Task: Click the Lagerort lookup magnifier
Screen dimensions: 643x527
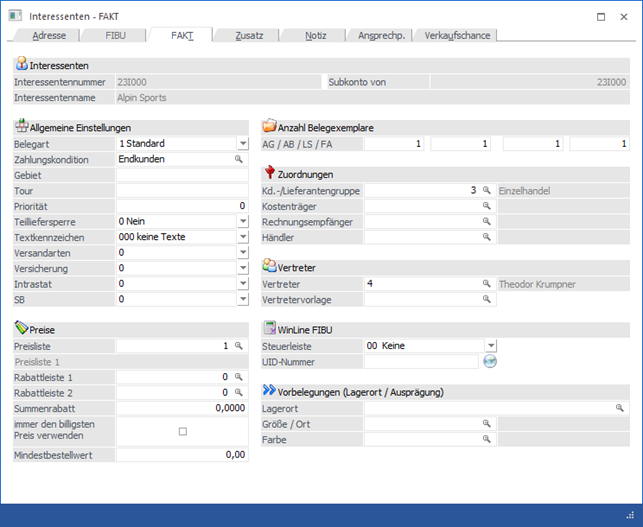Action: coord(620,408)
